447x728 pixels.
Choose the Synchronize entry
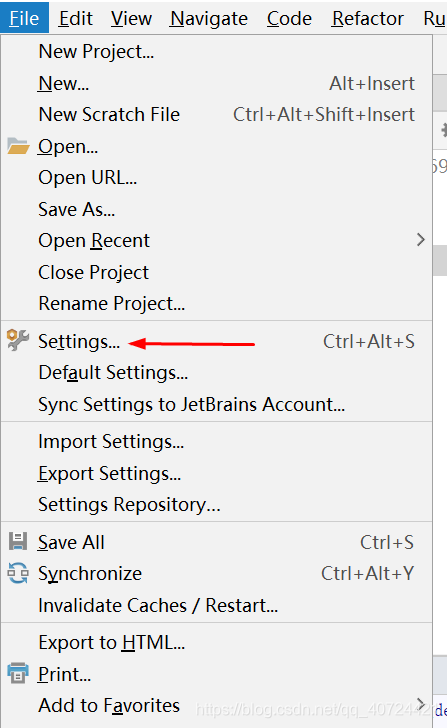point(90,574)
